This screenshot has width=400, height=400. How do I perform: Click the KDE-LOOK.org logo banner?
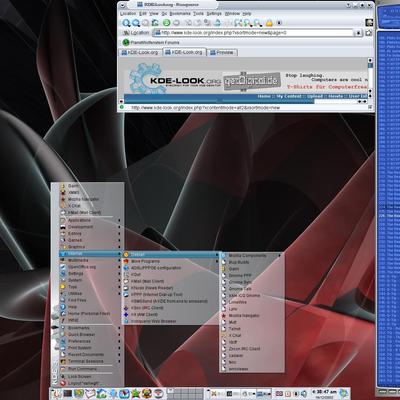pyautogui.click(x=175, y=79)
